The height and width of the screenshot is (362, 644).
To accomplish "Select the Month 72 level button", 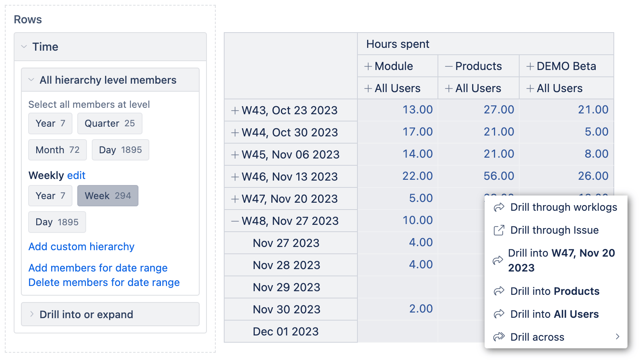I will click(58, 150).
